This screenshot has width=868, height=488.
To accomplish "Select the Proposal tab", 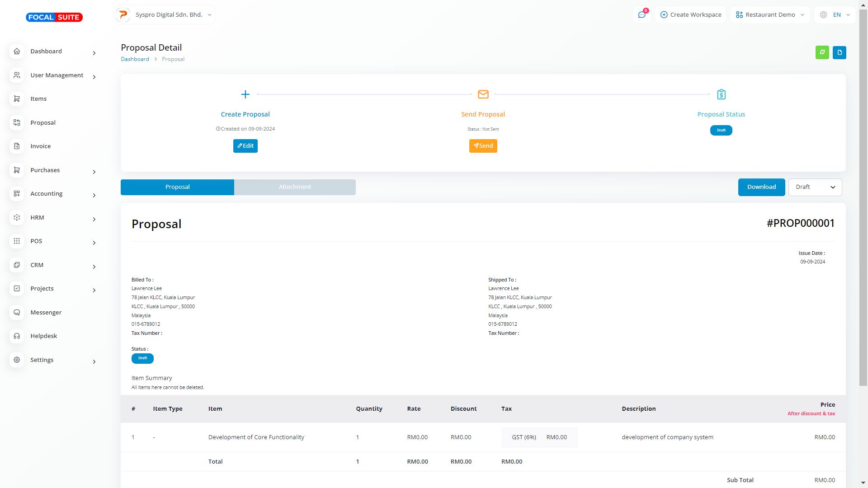I will (x=177, y=187).
